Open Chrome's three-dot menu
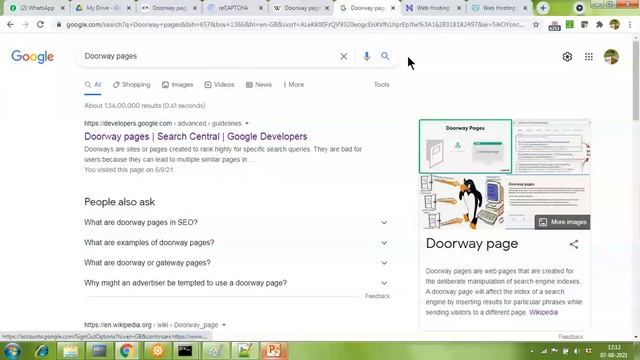This screenshot has height=360, width=640. click(x=630, y=24)
